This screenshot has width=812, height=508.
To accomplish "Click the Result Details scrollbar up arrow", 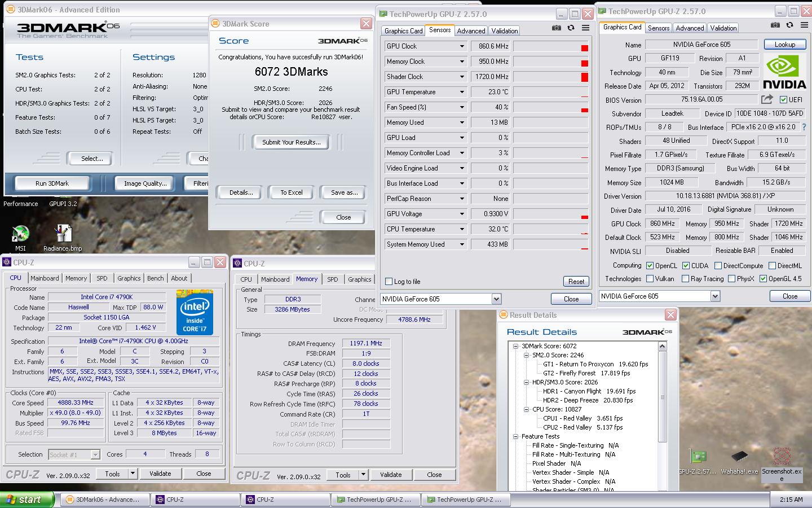I will tap(663, 346).
